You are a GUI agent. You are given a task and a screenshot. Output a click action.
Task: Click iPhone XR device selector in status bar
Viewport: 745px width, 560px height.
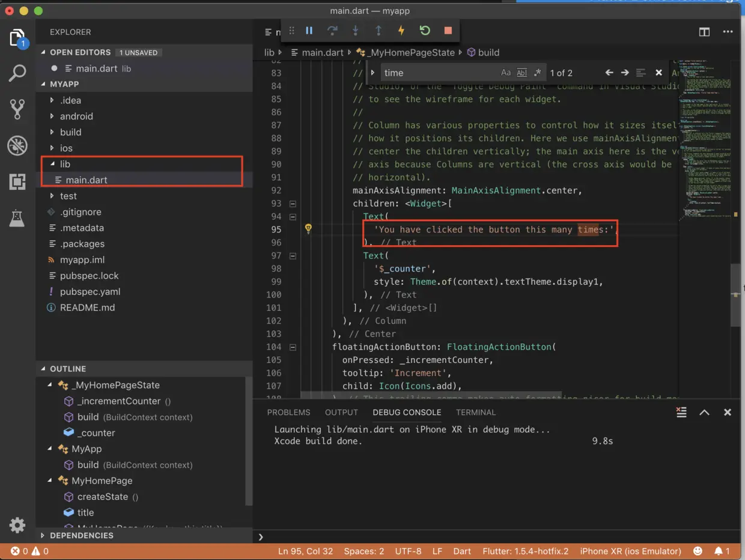pos(630,551)
